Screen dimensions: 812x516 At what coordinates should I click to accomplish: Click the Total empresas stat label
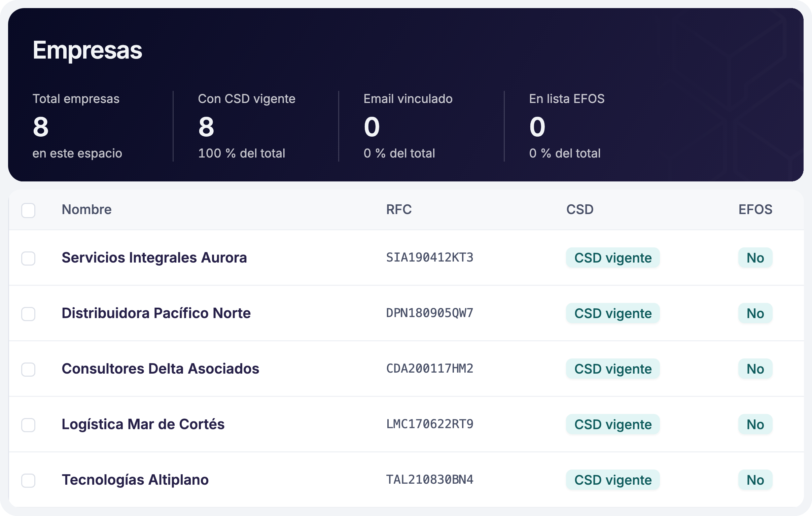pos(76,99)
